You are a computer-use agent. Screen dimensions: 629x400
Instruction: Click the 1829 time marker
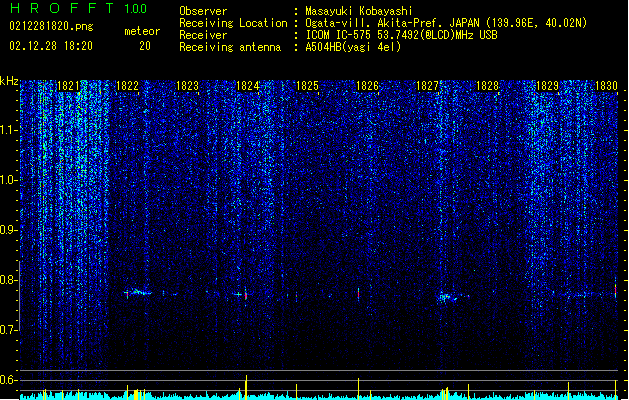tap(548, 86)
